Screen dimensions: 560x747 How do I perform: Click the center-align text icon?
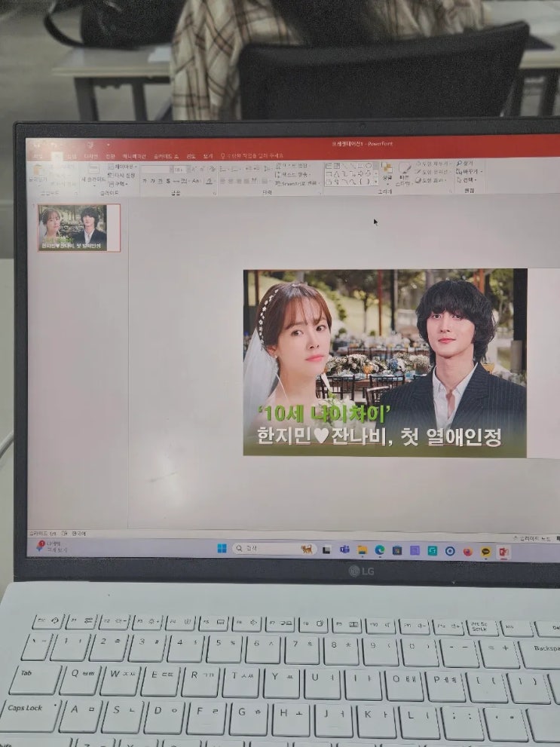click(231, 180)
